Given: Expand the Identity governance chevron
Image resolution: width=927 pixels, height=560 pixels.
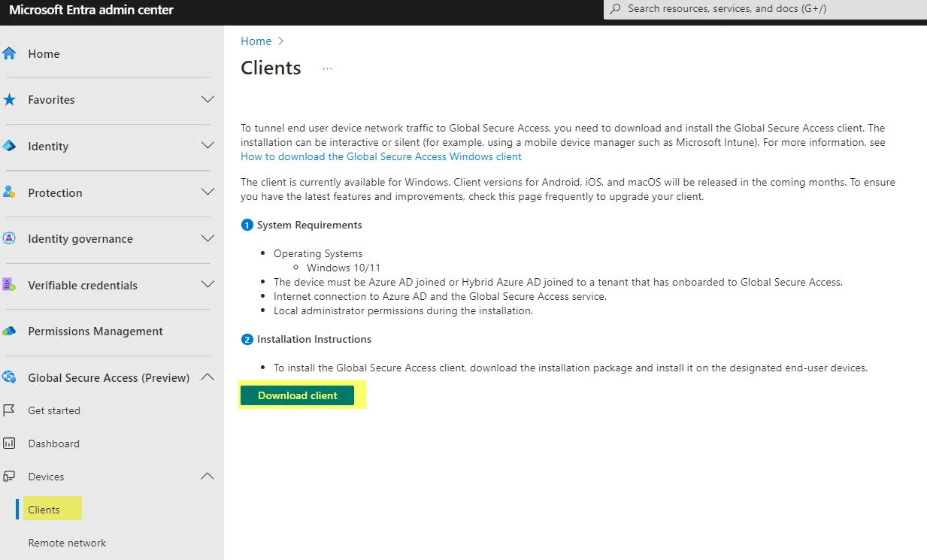Looking at the screenshot, I should pos(208,238).
